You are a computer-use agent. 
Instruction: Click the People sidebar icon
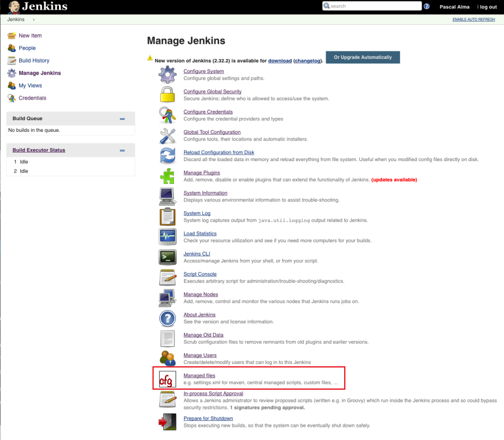(12, 48)
